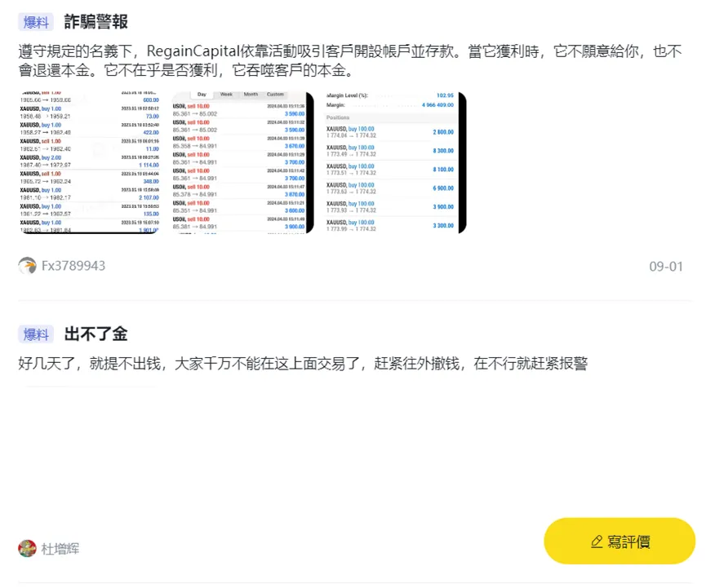Open the 出不了金 post title
The image size is (706, 588).
pos(96,334)
